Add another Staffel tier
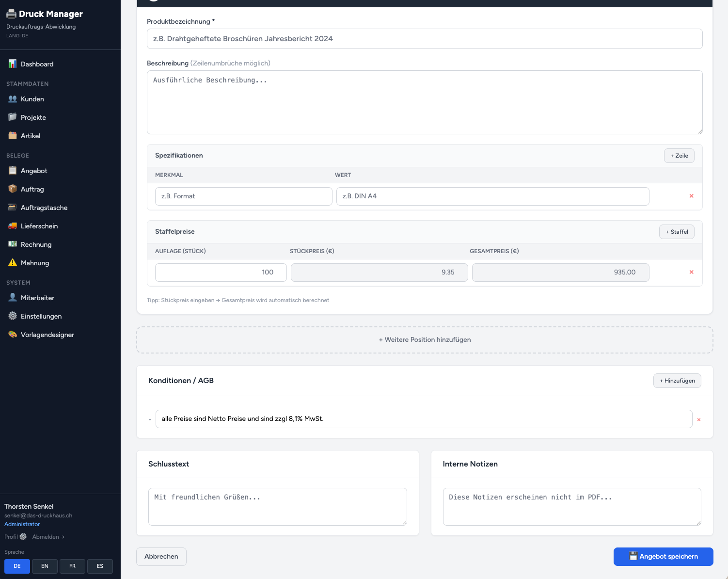Viewport: 728px width, 579px height. click(x=677, y=231)
